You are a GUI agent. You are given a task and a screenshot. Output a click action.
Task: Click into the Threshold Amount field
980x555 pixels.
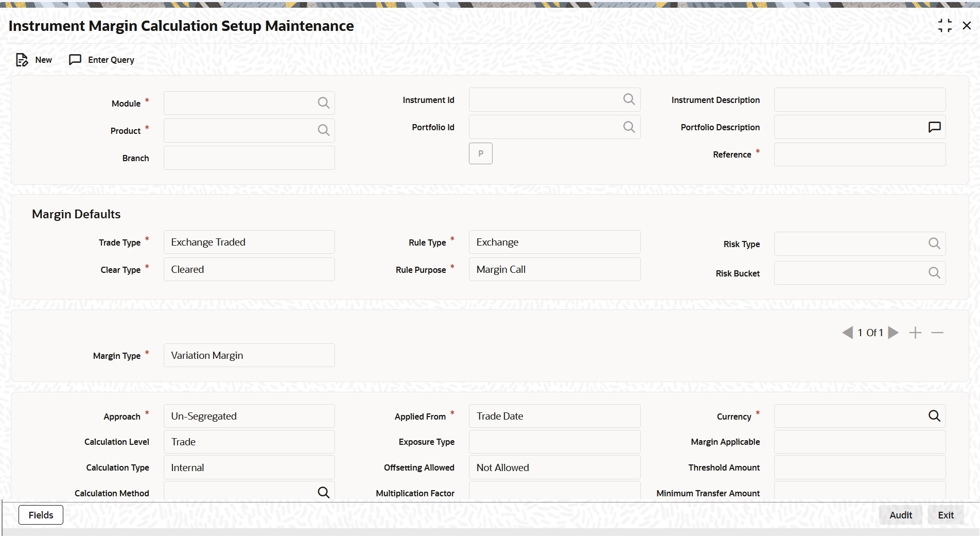tap(860, 467)
